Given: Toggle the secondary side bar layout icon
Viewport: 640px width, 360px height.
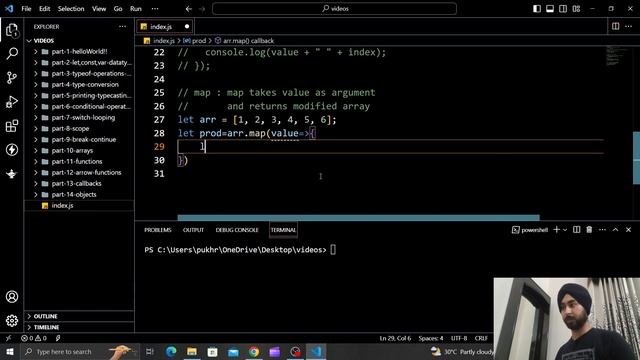Looking at the screenshot, I should (x=563, y=9).
